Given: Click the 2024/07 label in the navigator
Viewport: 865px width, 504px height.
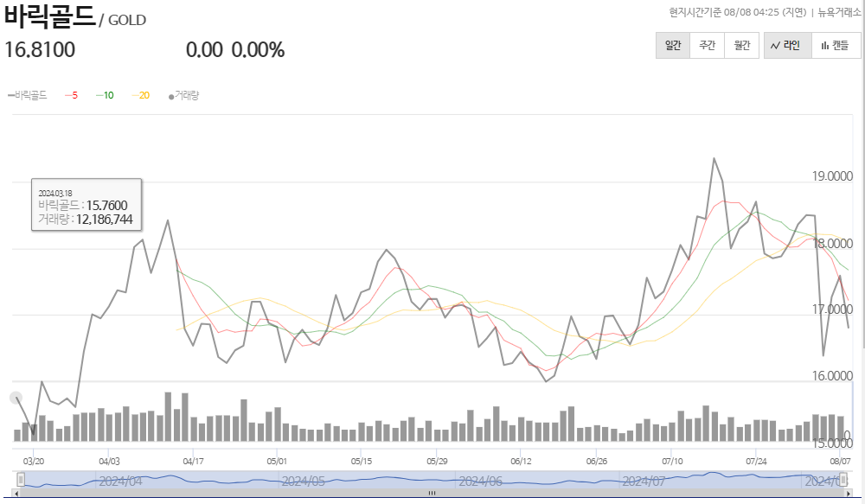Looking at the screenshot, I should point(644,481).
